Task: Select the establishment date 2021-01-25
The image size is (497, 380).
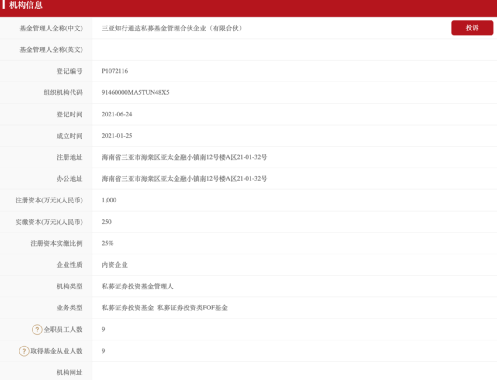Action: [x=117, y=136]
